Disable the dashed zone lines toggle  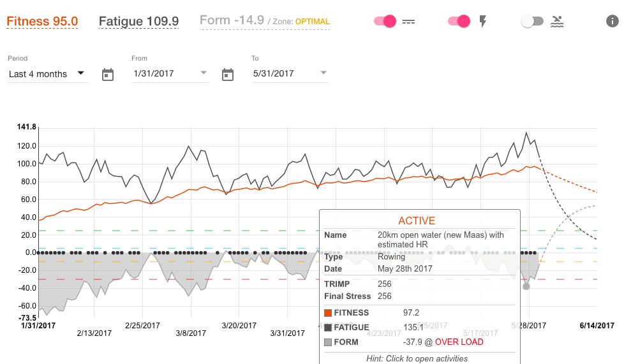click(x=385, y=22)
